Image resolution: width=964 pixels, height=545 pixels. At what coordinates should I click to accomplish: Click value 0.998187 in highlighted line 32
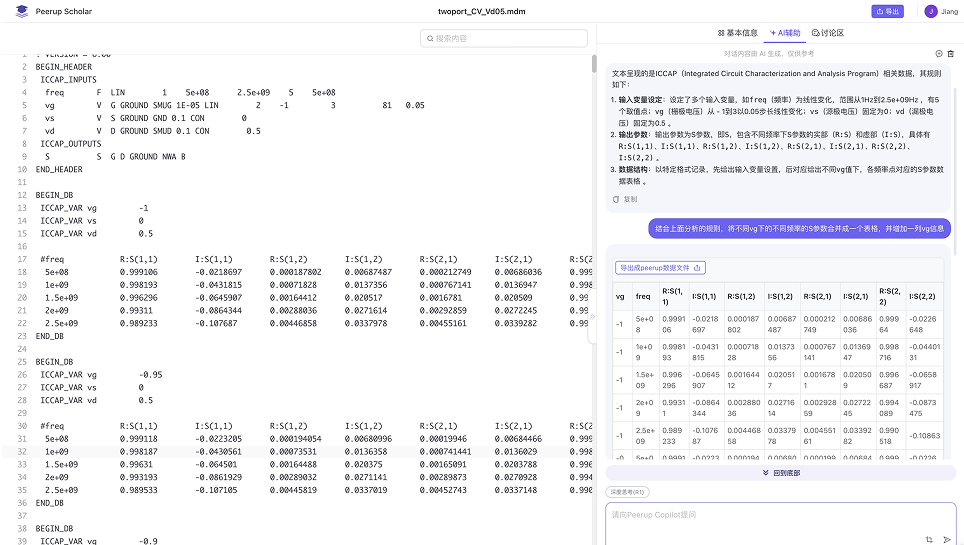(x=138, y=452)
